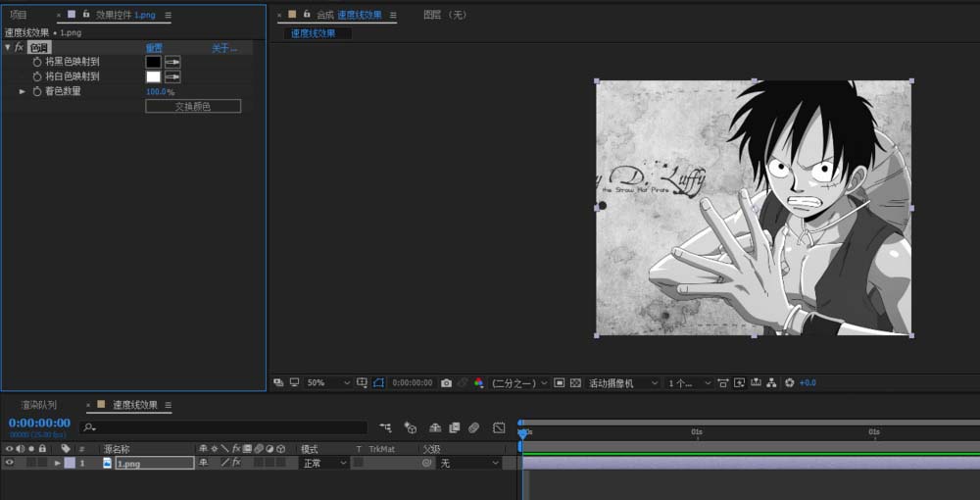Screen dimensions: 980x500
Task: Open the 活动摄像机 camera view dropdown
Action: tap(623, 383)
